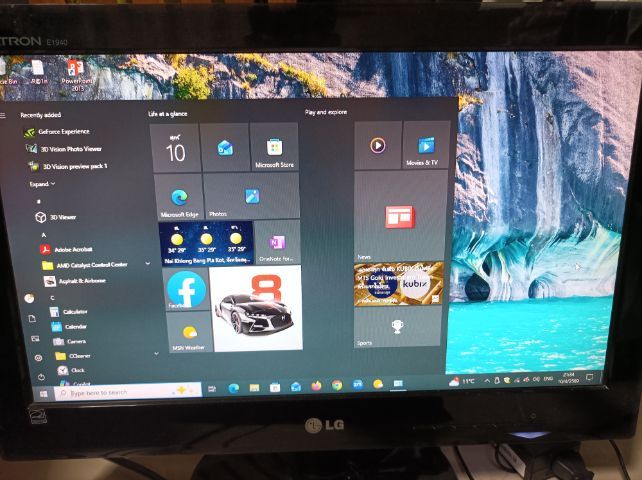The height and width of the screenshot is (480, 642).
Task: Open Pictures from Start sidebar
Action: 35,338
